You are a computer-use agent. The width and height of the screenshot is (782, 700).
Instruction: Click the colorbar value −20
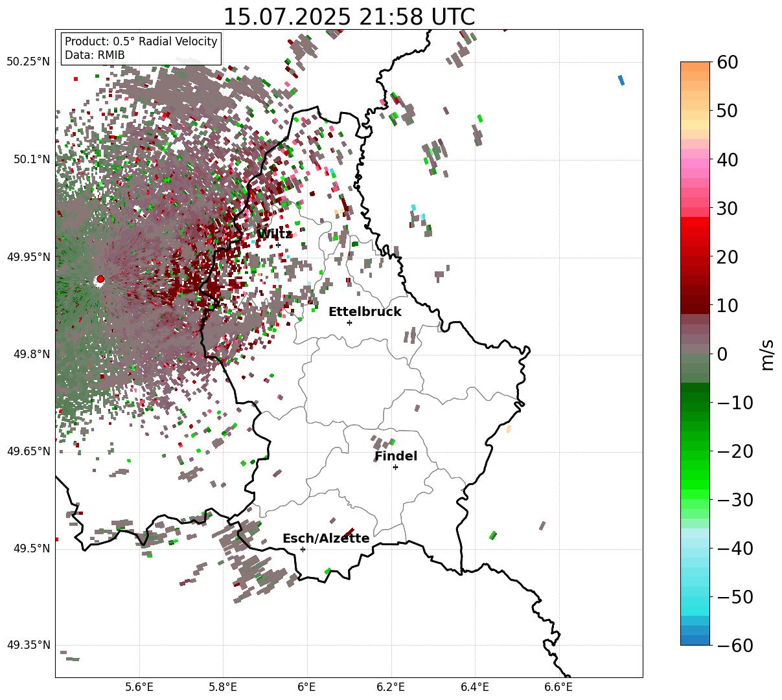point(735,451)
